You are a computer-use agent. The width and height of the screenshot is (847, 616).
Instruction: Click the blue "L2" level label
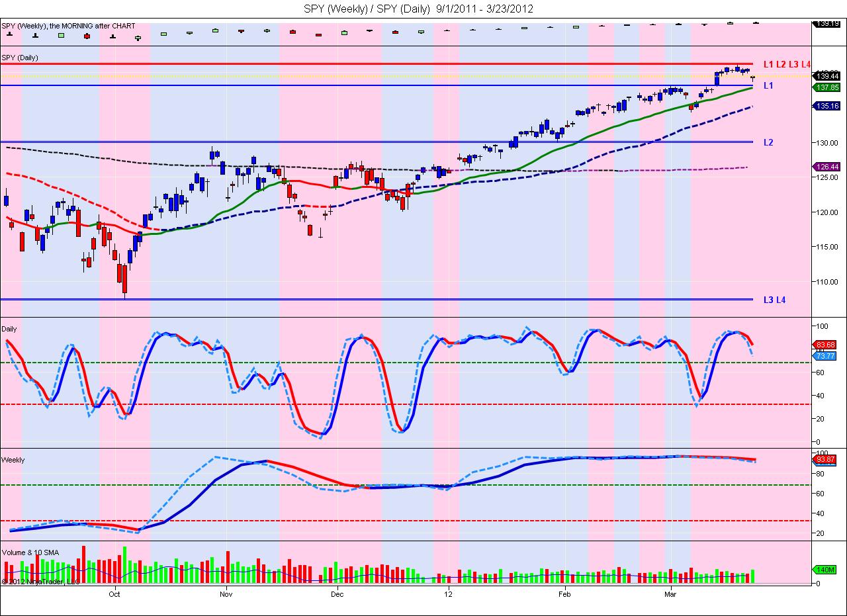point(768,142)
